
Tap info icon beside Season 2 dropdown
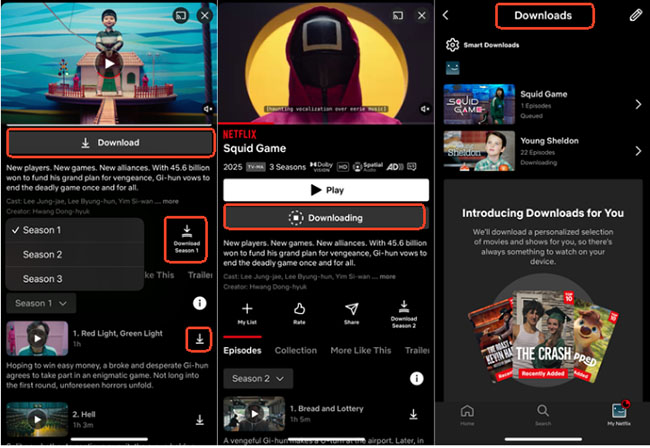point(417,378)
